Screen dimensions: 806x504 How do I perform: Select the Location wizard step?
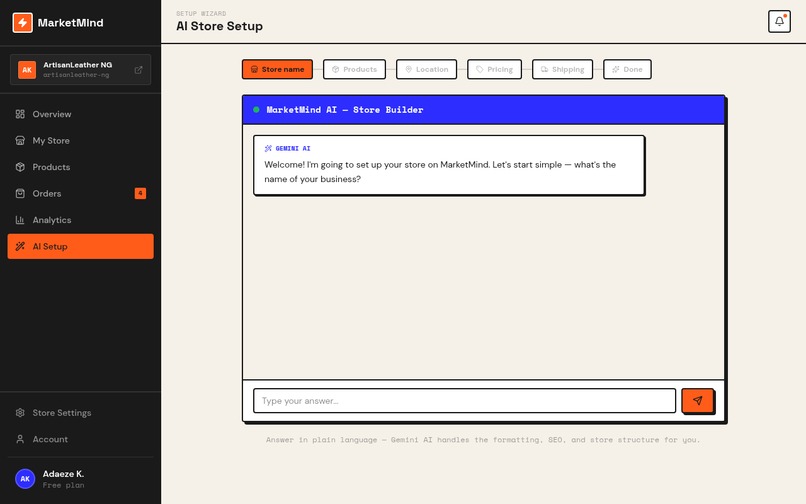426,69
